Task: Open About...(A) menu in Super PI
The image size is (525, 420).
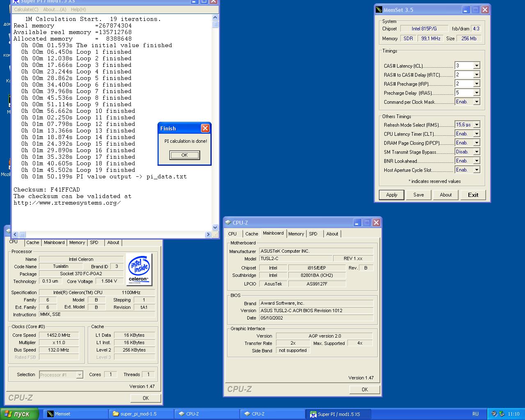Action: click(x=55, y=9)
